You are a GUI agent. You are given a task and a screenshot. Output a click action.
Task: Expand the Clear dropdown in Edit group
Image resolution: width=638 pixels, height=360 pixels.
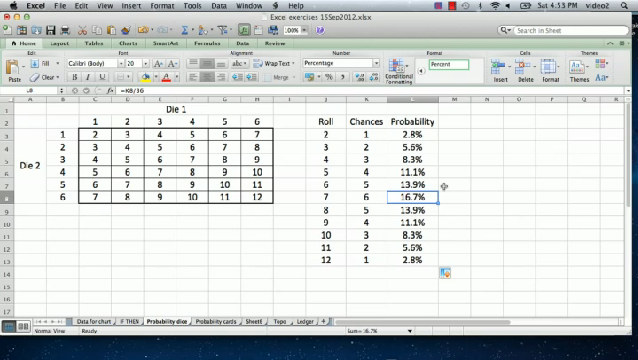(x=57, y=77)
